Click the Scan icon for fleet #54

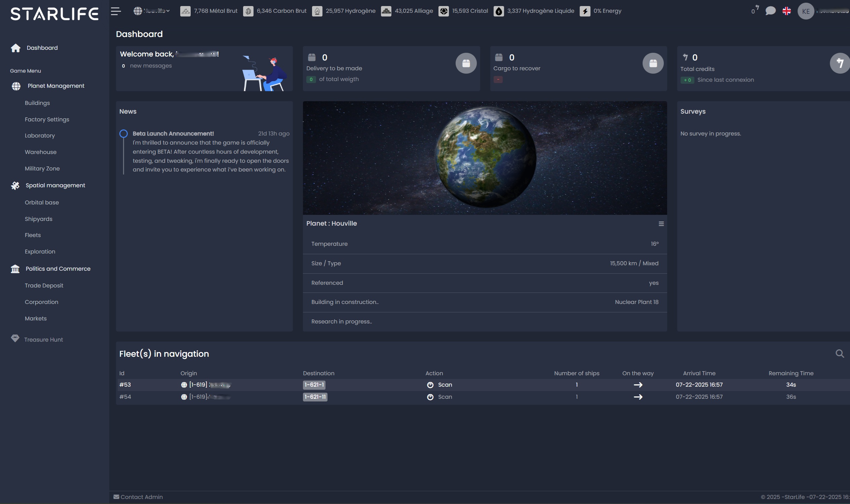pos(430,397)
